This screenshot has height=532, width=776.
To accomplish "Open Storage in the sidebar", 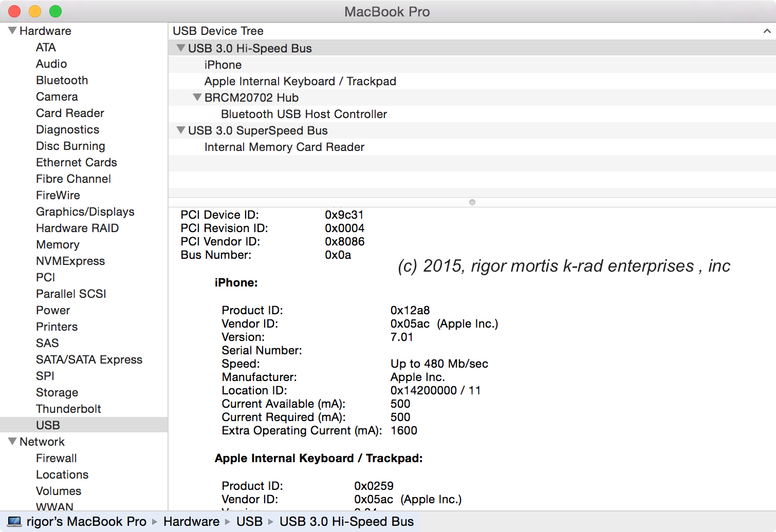I will [x=57, y=392].
